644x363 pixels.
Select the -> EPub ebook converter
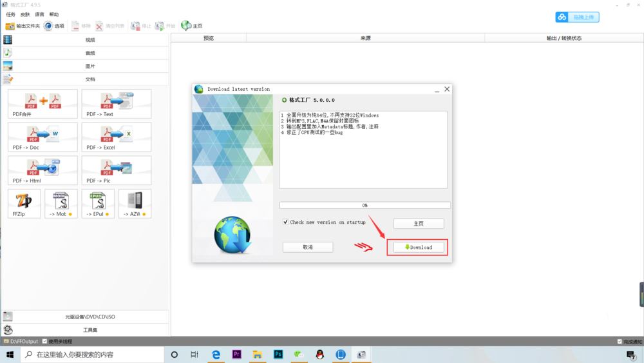point(98,204)
